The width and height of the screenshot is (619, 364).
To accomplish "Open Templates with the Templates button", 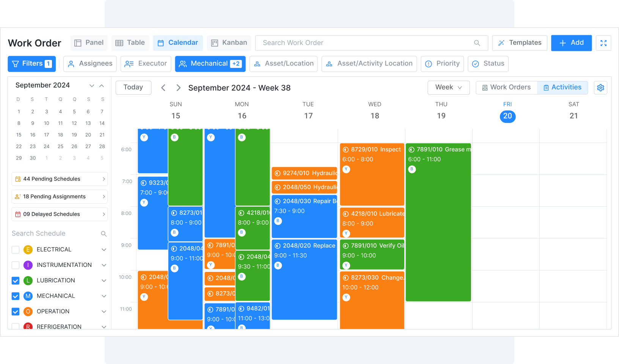I will [519, 43].
